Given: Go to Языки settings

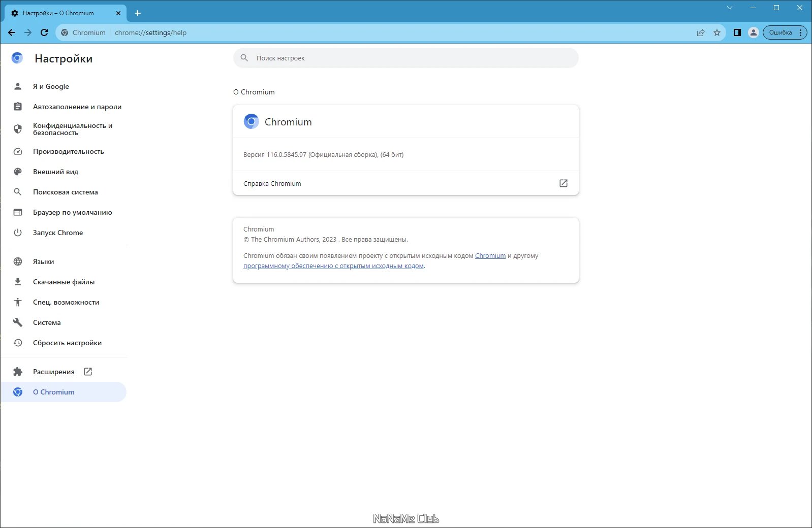Looking at the screenshot, I should (64, 261).
